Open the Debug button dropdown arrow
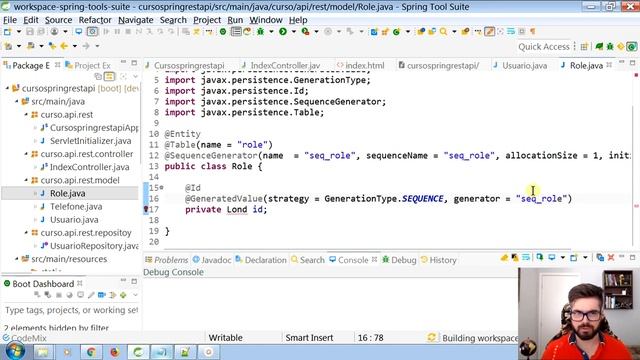 pyautogui.click(x=271, y=32)
